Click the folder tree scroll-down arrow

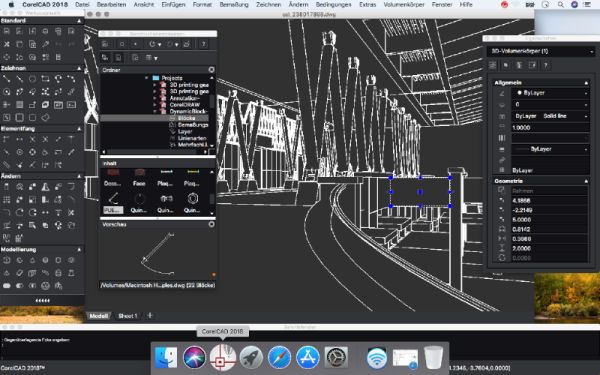pyautogui.click(x=212, y=145)
